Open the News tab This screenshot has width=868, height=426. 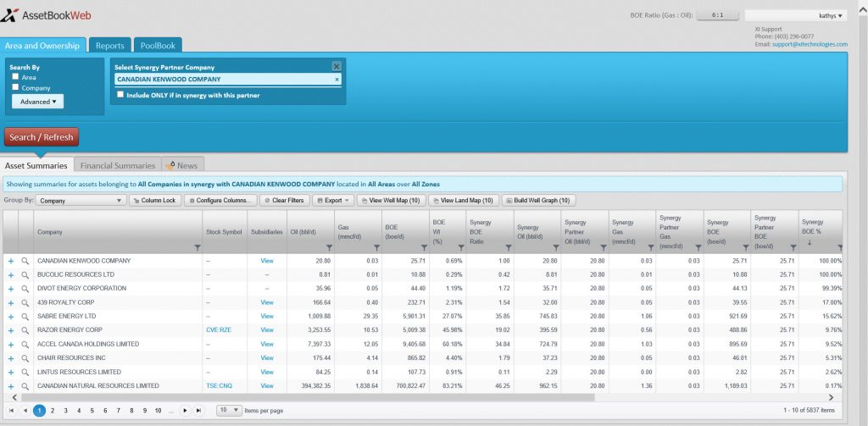click(183, 165)
